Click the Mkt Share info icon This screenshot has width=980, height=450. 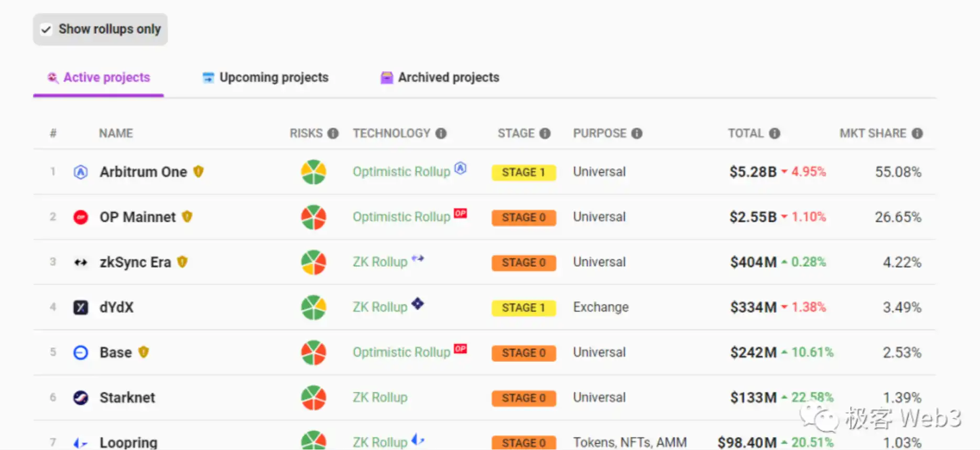(917, 134)
